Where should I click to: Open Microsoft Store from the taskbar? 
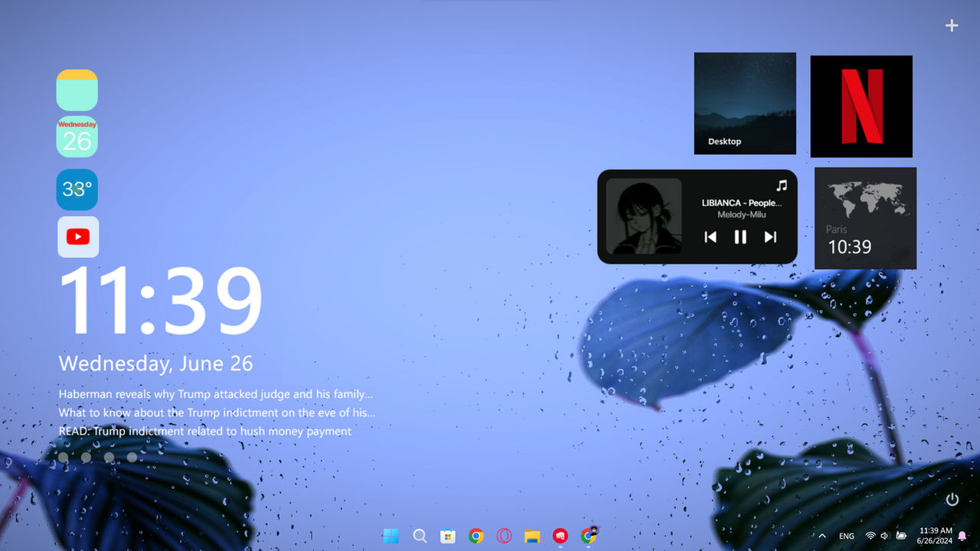[x=448, y=536]
